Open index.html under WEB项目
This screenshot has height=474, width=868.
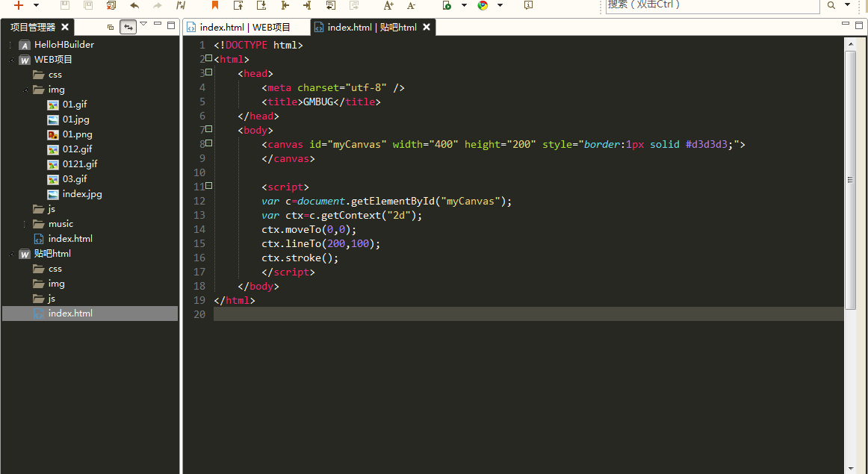[70, 238]
